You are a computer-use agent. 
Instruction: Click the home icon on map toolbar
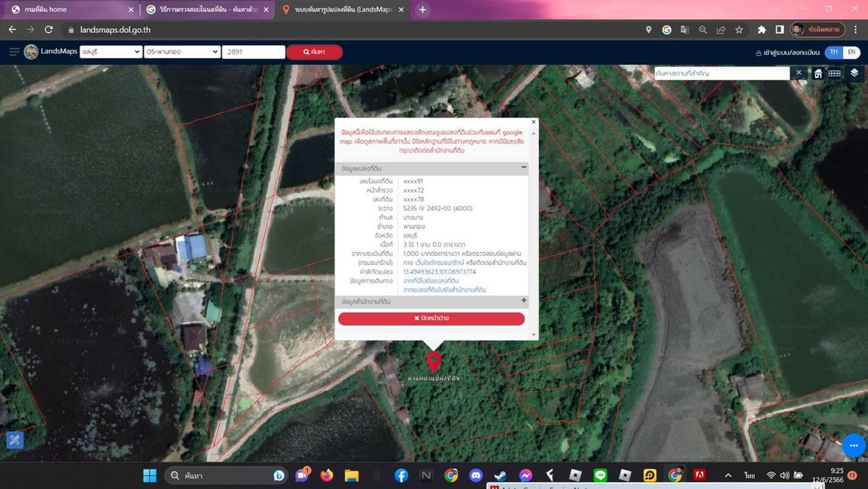818,73
